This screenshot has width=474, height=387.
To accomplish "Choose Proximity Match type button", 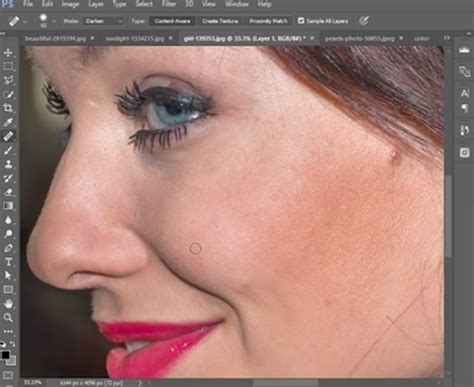I will 268,21.
